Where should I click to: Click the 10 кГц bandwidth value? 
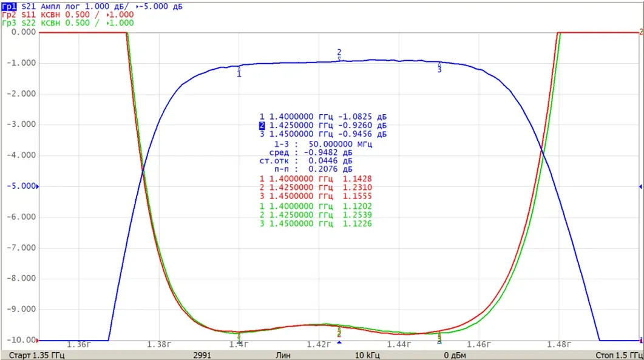[x=368, y=355]
